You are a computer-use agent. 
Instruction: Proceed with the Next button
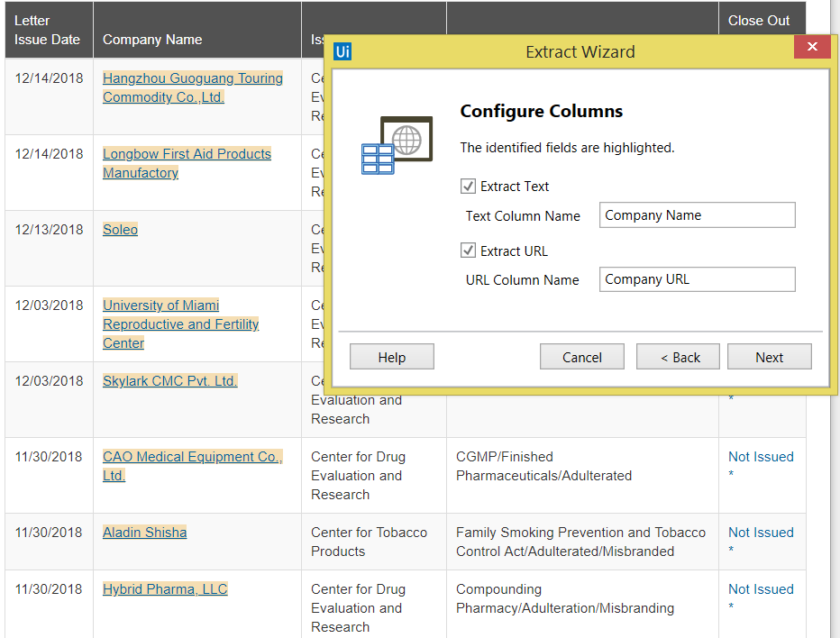(x=770, y=357)
